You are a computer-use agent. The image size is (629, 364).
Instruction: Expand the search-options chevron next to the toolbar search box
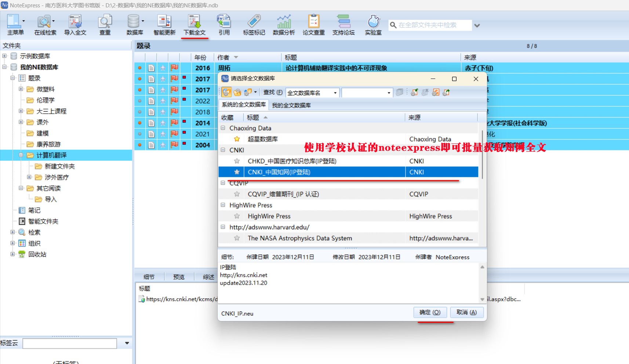(477, 25)
